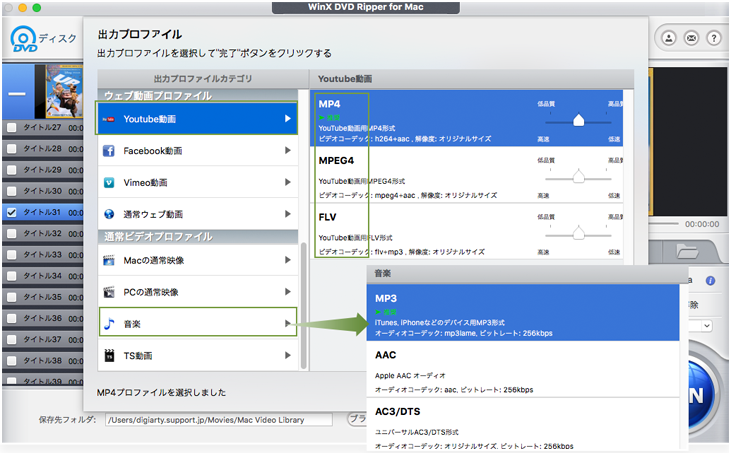729x453 pixels.
Task: Open the dropdown beside the RUN button
Action: click(707, 326)
